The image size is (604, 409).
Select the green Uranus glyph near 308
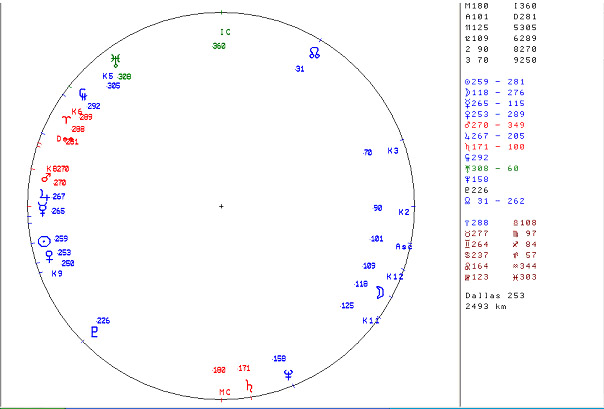(116, 62)
